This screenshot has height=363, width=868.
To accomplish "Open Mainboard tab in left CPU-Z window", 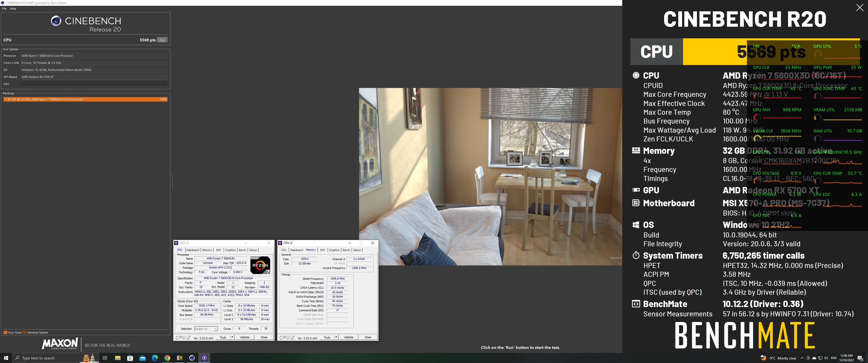I will (193, 250).
